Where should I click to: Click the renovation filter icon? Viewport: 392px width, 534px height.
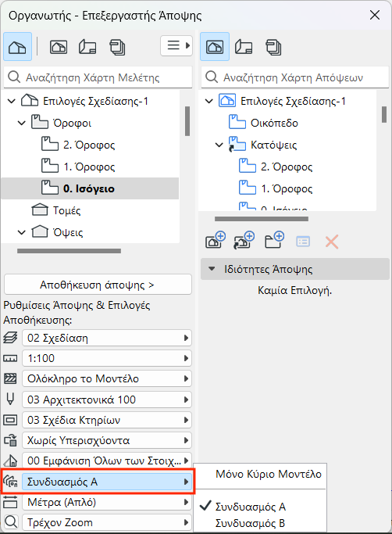click(x=10, y=461)
